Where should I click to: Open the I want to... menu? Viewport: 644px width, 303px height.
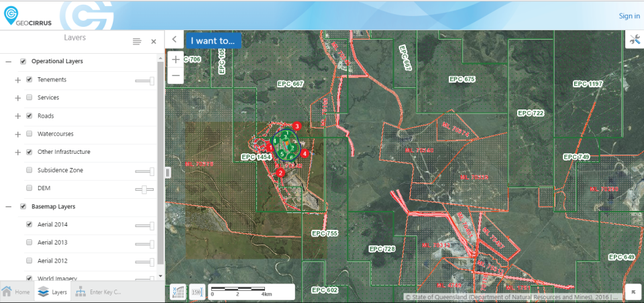coord(213,41)
